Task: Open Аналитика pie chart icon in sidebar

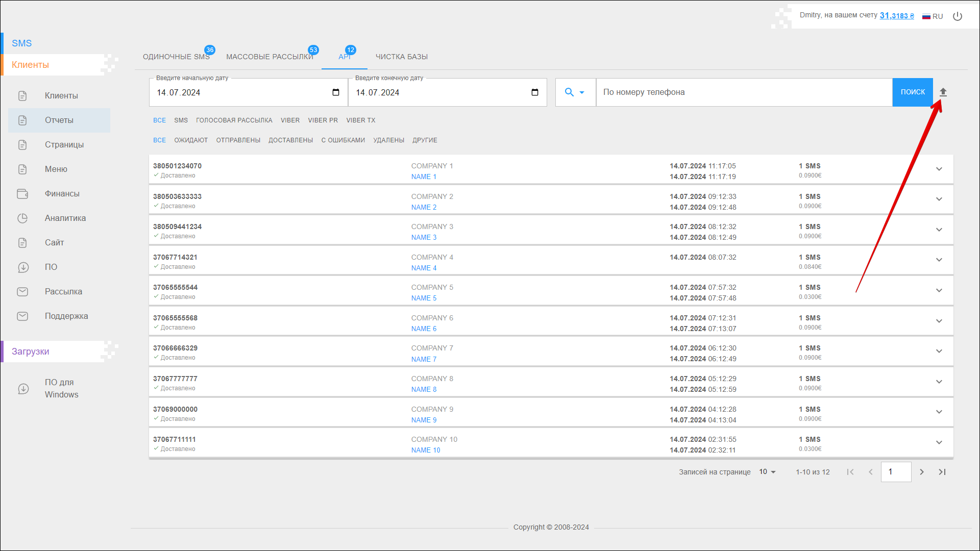Action: tap(22, 218)
